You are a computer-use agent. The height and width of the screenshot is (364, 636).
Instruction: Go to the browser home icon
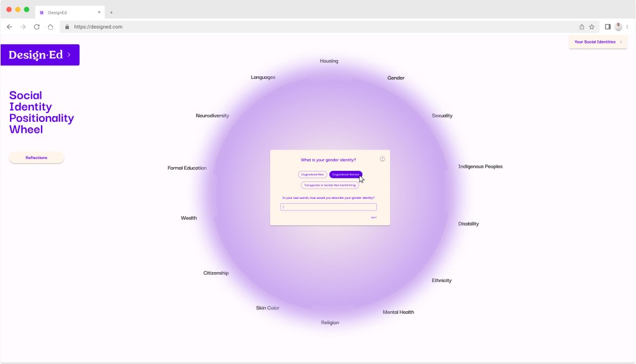50,27
